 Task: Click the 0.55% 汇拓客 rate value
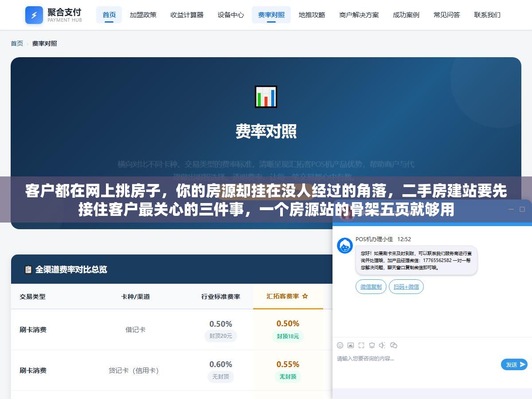click(x=288, y=364)
